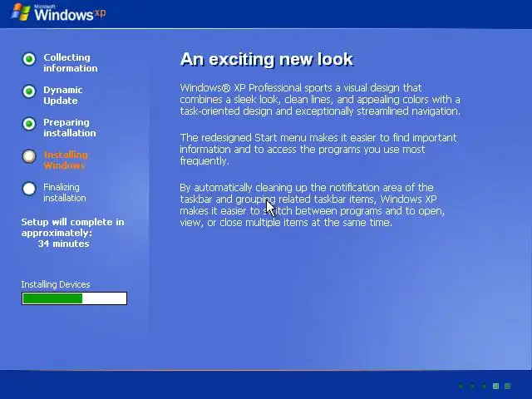Image resolution: width=532 pixels, height=399 pixels.
Task: Click the '34 minutes' estimate
Action: tap(63, 244)
